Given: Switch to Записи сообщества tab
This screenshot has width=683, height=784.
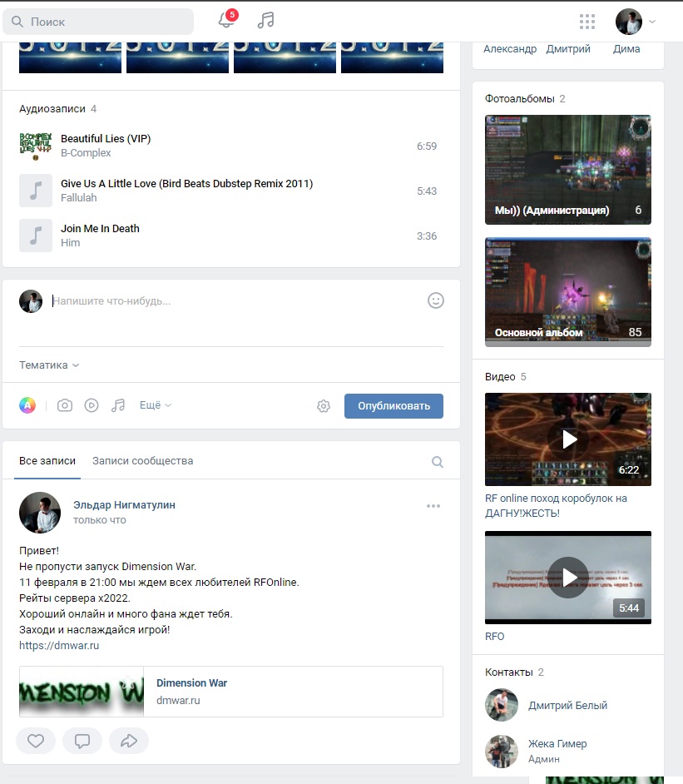Looking at the screenshot, I should coord(143,460).
